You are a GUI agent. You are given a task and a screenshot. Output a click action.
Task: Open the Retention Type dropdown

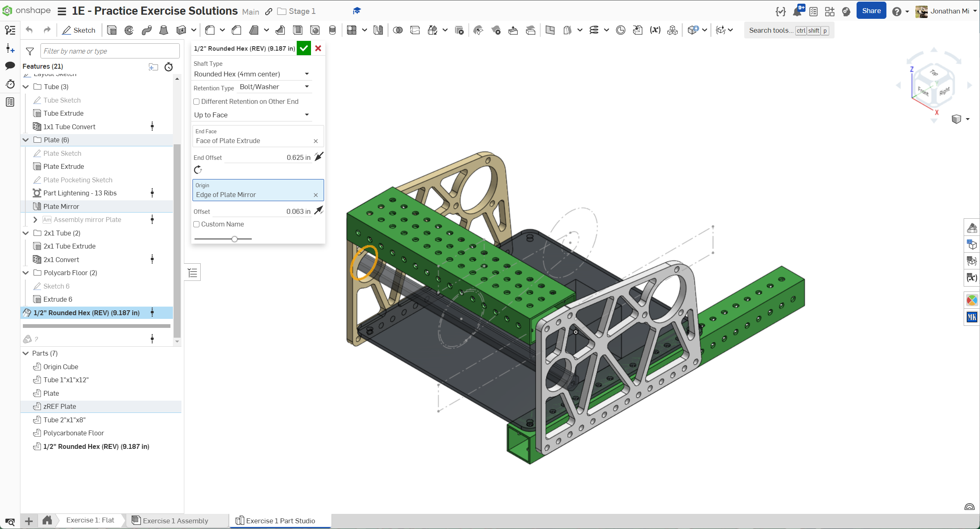point(275,87)
